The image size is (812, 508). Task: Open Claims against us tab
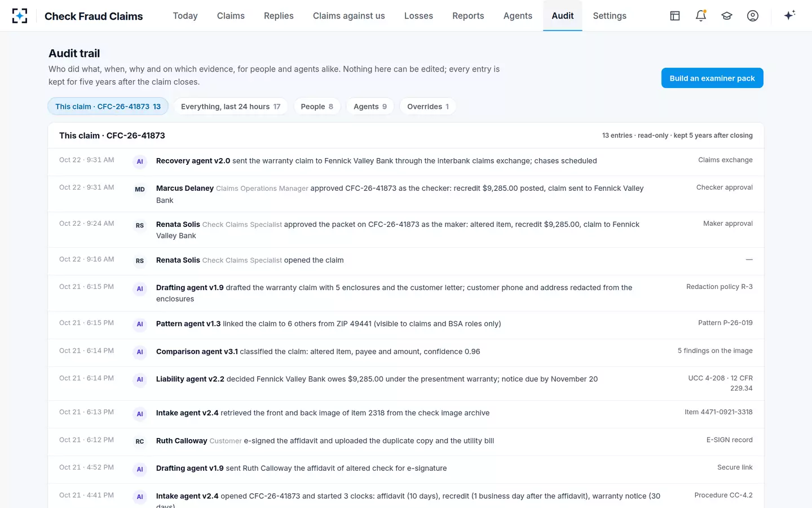click(x=349, y=16)
